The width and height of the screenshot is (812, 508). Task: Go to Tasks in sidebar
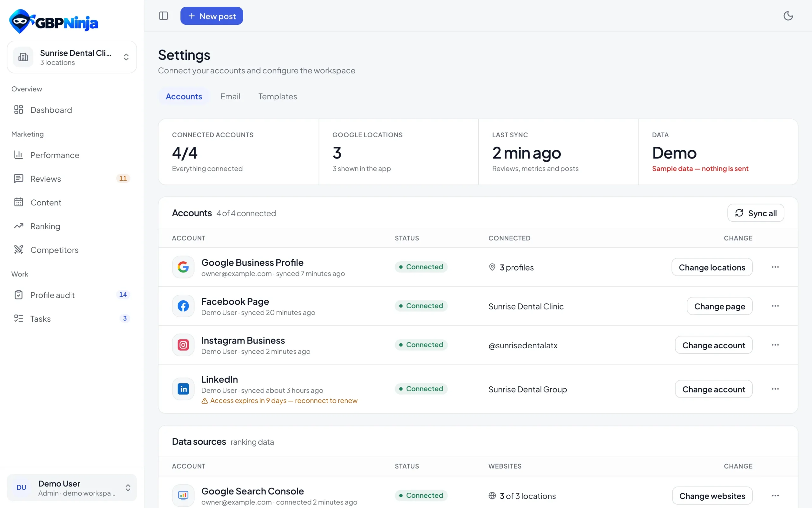(x=72, y=318)
